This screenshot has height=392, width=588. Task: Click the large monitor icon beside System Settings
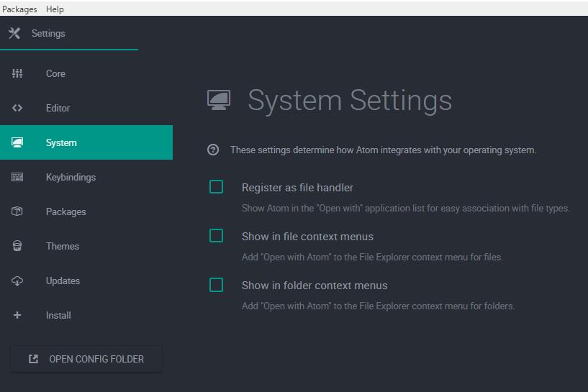click(x=219, y=100)
